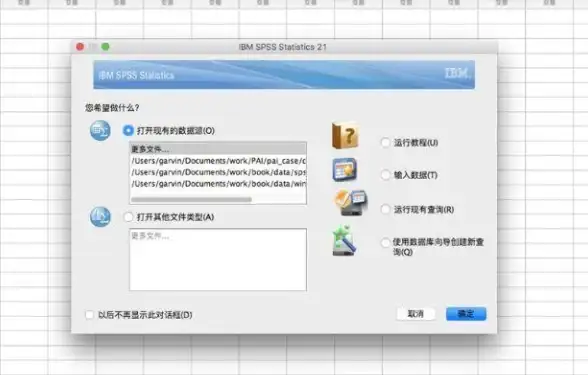Enable 以后不再显示此对话框(D) checkbox

tap(89, 315)
